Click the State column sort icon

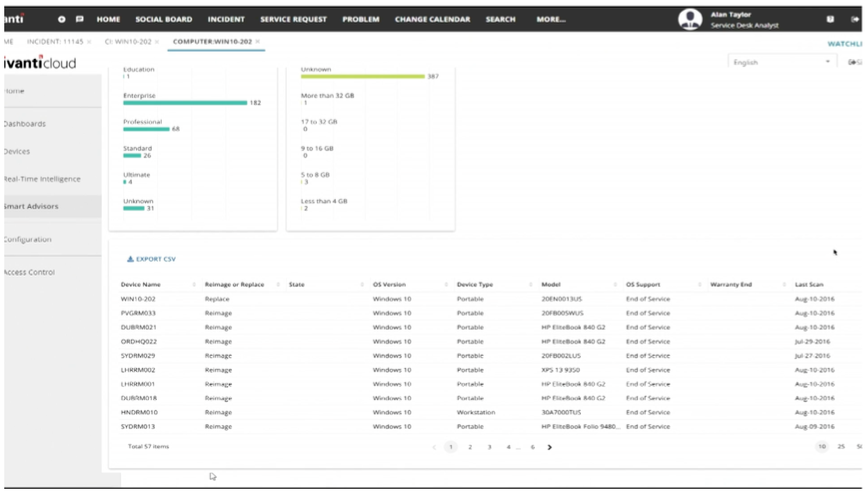(x=362, y=284)
